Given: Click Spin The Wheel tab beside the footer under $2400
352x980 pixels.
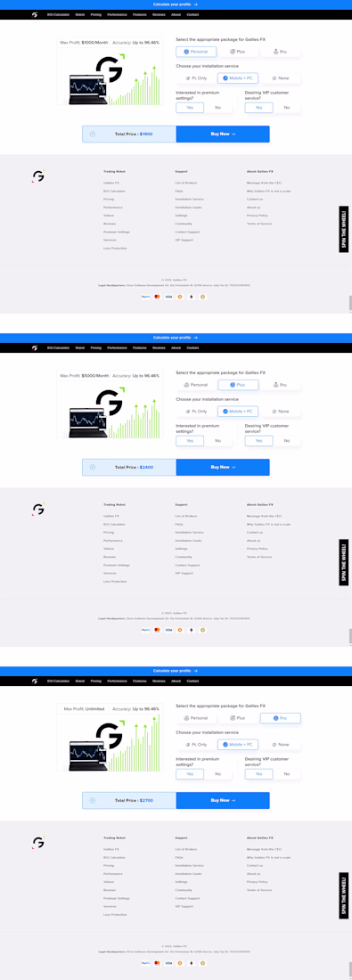Looking at the screenshot, I should tap(344, 562).
